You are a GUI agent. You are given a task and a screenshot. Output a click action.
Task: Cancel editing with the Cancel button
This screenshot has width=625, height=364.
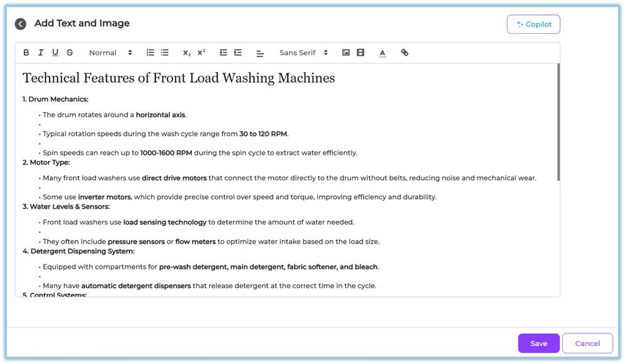587,343
